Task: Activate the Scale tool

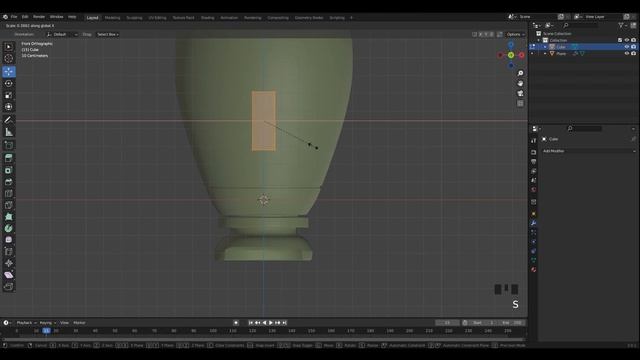Action: [x=9, y=95]
